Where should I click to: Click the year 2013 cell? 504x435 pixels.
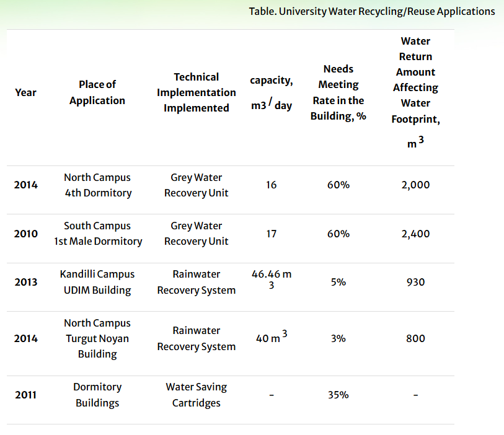[25, 282]
